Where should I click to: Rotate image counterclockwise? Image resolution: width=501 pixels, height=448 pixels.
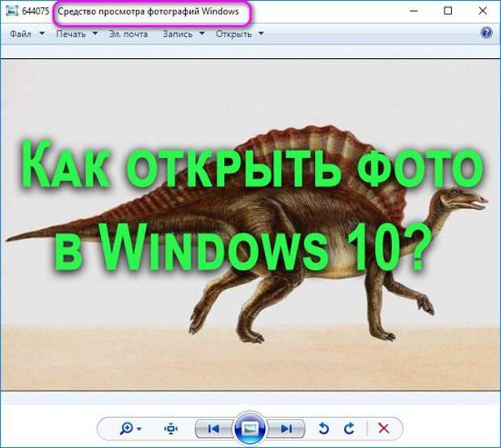point(324,429)
